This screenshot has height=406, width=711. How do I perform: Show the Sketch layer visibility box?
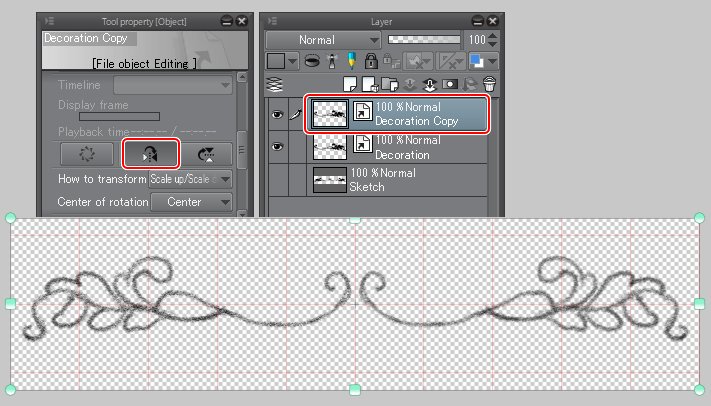pyautogui.click(x=278, y=180)
